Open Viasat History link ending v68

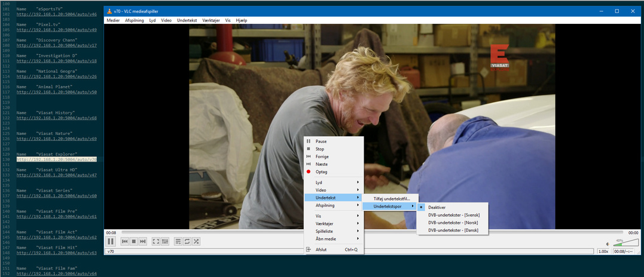(x=57, y=118)
